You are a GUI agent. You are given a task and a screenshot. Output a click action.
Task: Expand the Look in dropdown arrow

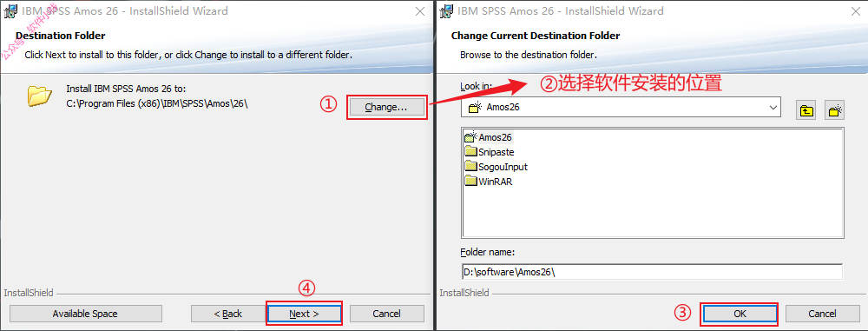click(773, 108)
